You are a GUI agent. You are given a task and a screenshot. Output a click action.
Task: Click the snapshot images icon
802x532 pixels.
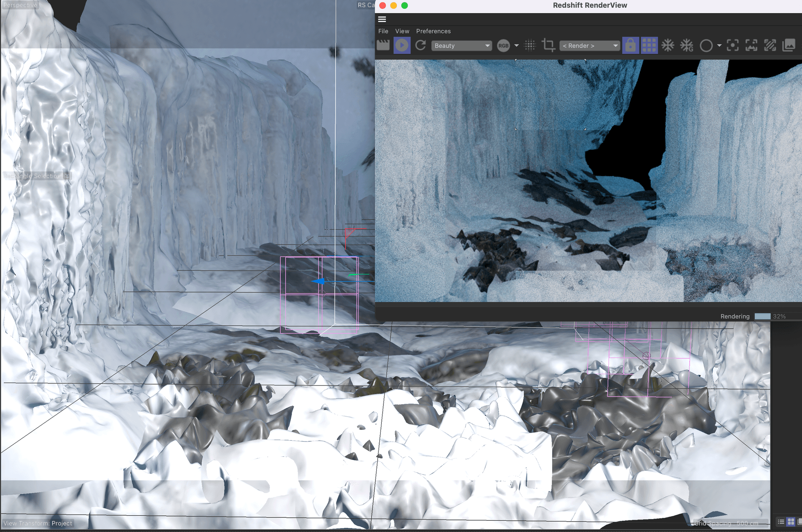click(x=789, y=45)
